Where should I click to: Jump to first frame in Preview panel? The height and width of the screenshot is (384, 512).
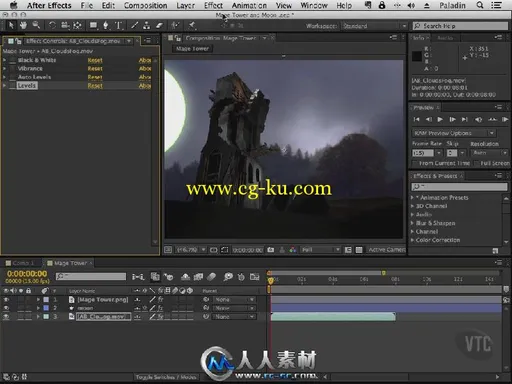tap(416, 119)
